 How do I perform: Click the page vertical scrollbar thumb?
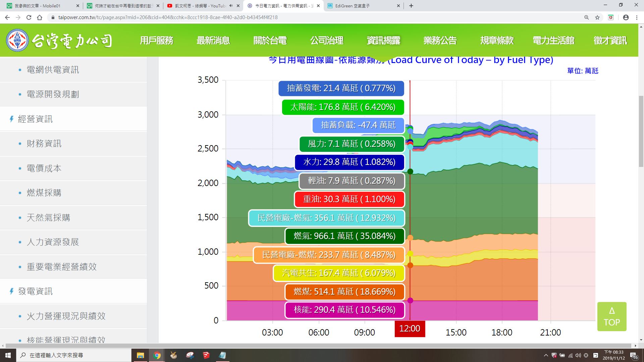[x=641, y=131]
